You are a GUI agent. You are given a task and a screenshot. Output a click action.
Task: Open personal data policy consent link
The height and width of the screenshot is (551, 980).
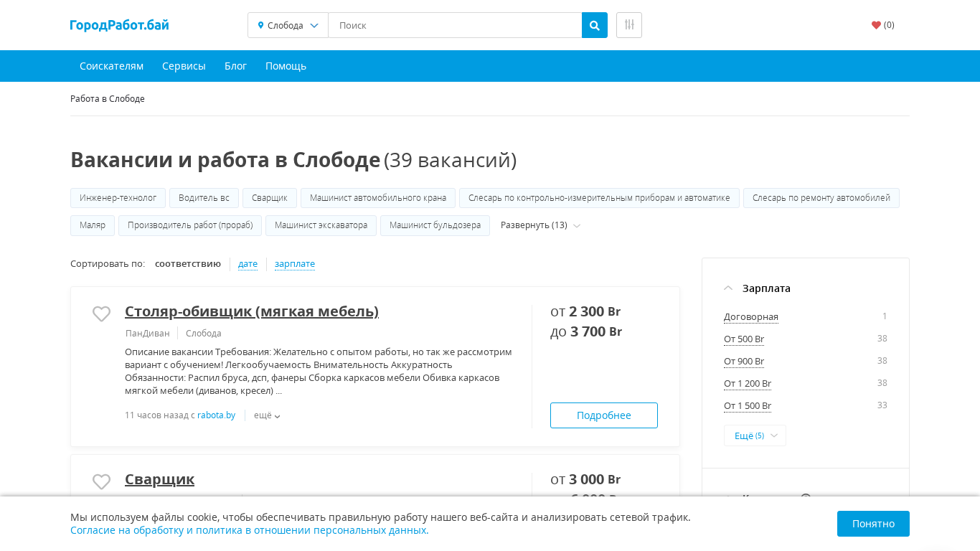pos(250,531)
